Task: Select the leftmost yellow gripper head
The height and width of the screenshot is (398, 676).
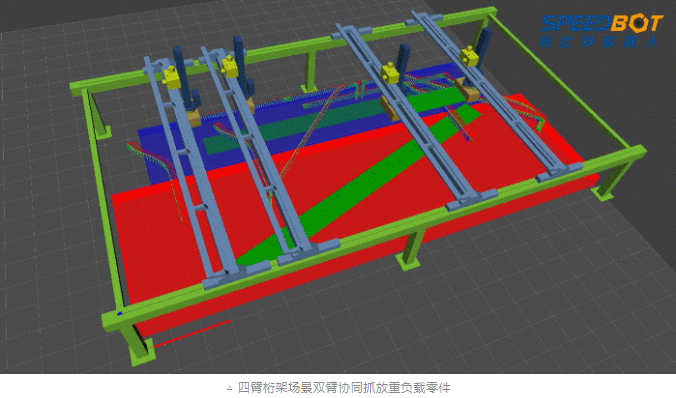Action: click(x=171, y=78)
